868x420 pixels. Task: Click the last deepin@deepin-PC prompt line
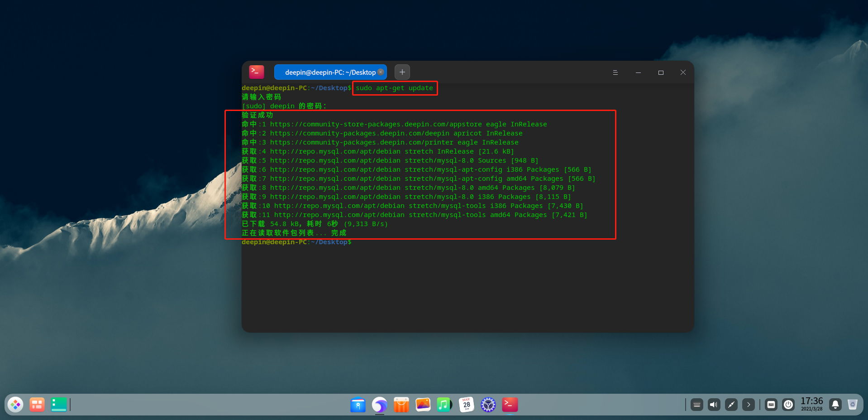pos(296,242)
